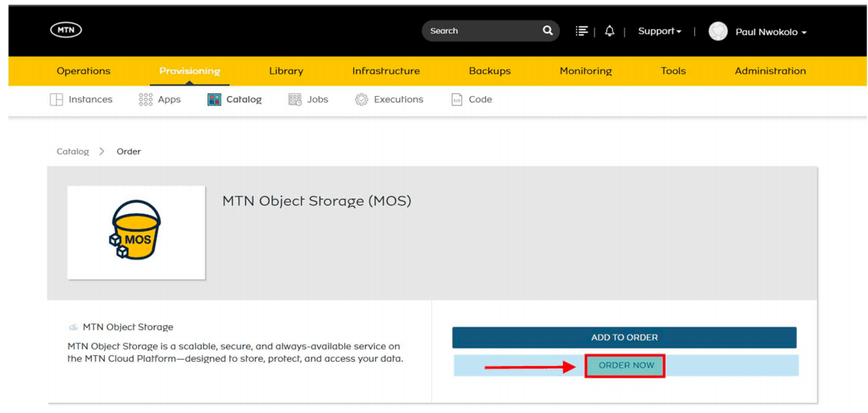The height and width of the screenshot is (413, 868).
Task: Click the Apps dots icon
Action: point(145,100)
